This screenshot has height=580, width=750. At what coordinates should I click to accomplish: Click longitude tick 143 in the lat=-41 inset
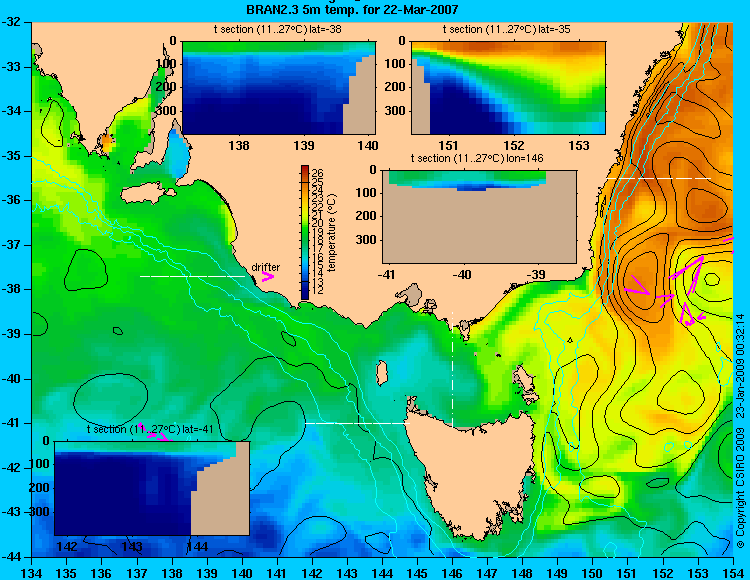pyautogui.click(x=132, y=546)
